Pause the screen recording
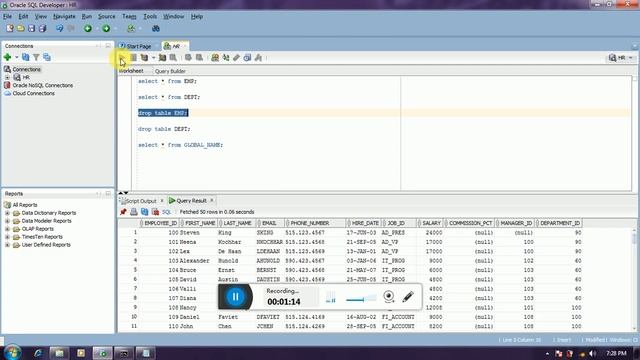This screenshot has height=360, width=640. (x=236, y=297)
